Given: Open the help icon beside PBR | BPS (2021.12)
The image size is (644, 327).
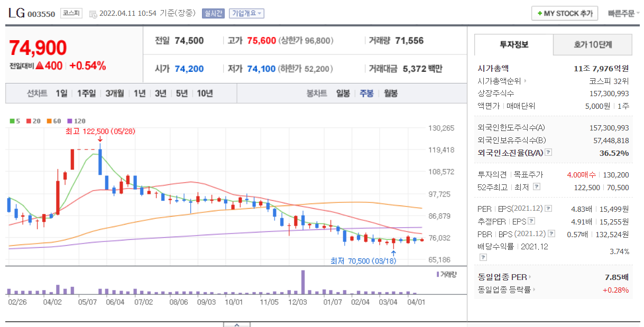Looking at the screenshot, I should [552, 234].
